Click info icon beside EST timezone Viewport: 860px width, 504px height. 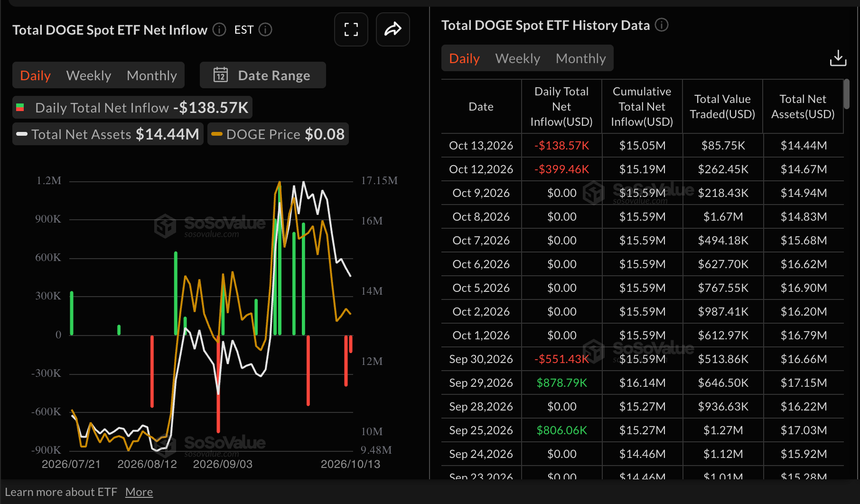265,30
